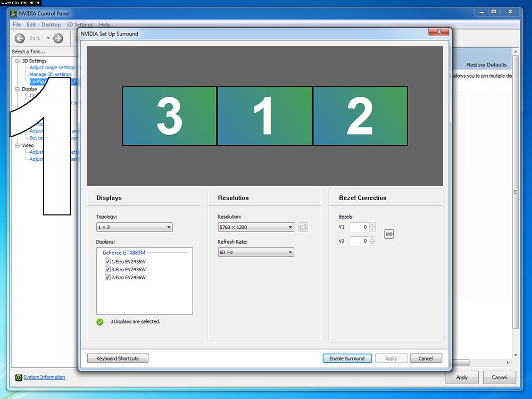Image resolution: width=532 pixels, height=399 pixels.
Task: Open the File menu
Action: [16, 24]
